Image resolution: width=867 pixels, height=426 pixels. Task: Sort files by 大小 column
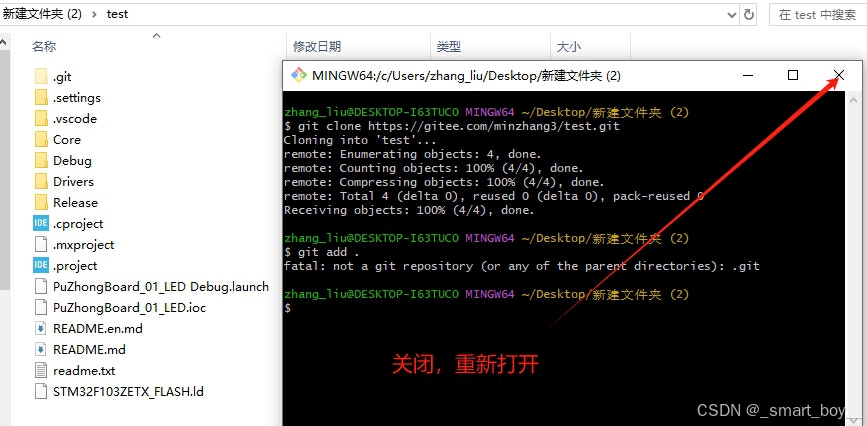coord(568,47)
